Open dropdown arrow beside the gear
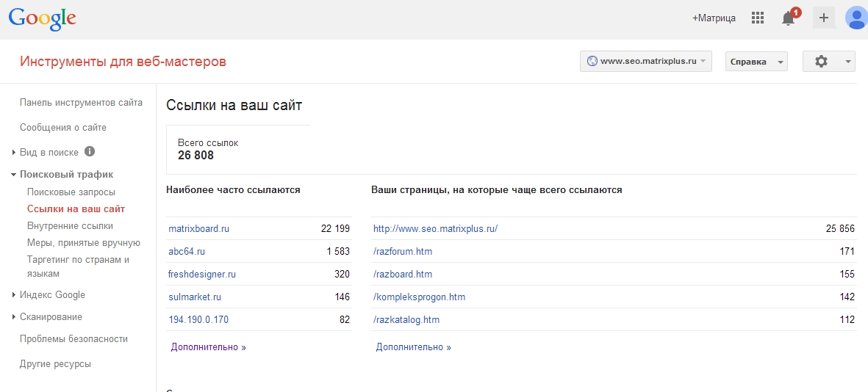The image size is (868, 392). [848, 62]
